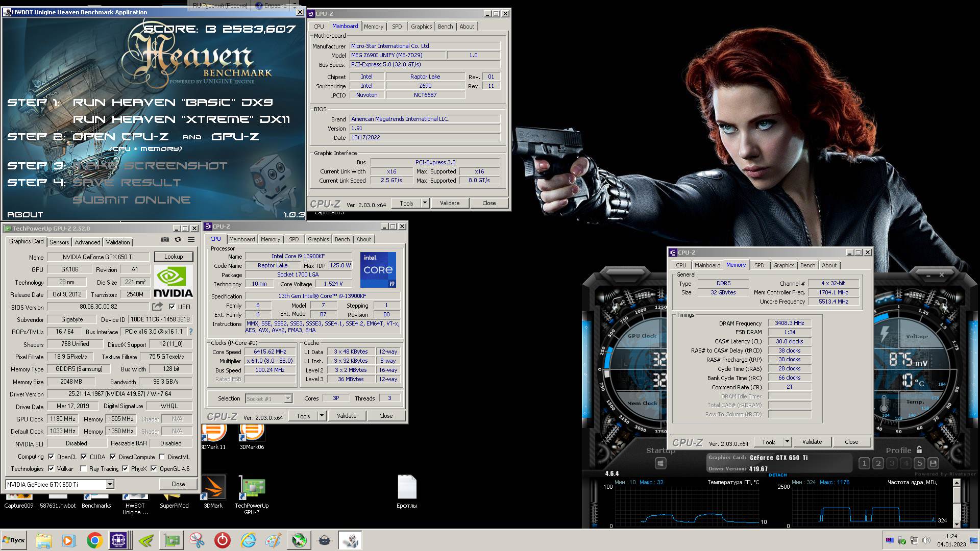Open Paint from the taskbar
980x551 pixels.
[274, 540]
